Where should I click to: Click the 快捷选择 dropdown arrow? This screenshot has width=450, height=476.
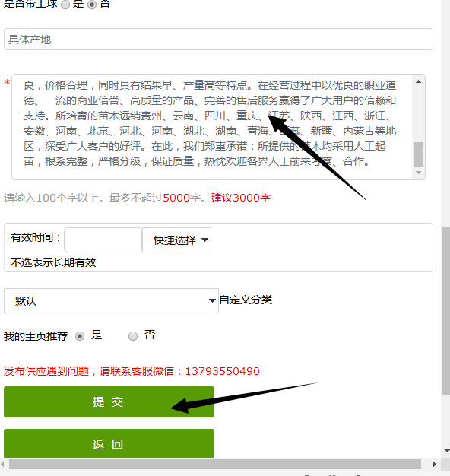[x=204, y=240]
